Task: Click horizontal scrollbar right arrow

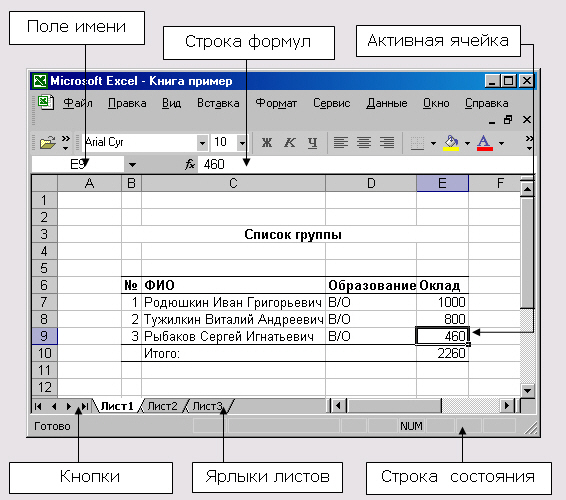Action: coord(507,406)
